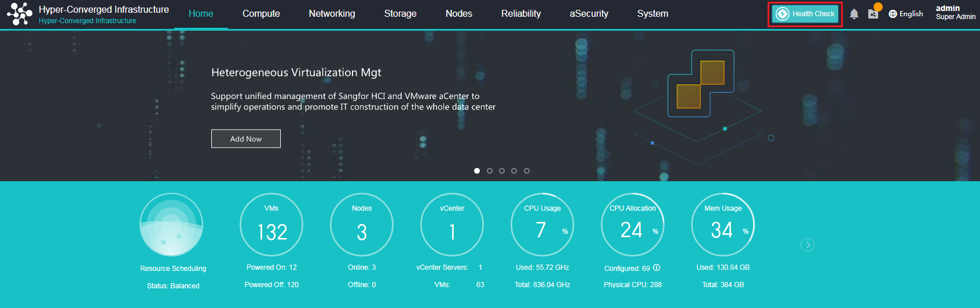Open the Compute menu

(x=261, y=14)
